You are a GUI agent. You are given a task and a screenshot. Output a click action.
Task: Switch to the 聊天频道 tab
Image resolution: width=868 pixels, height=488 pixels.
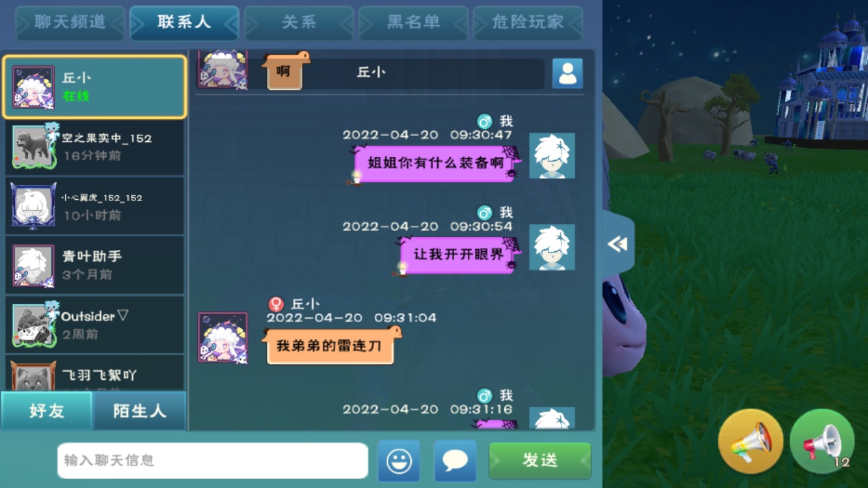click(x=70, y=22)
